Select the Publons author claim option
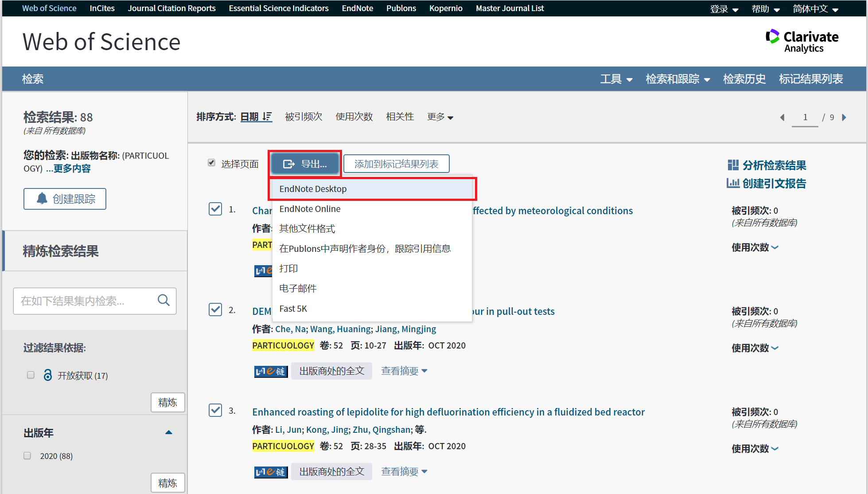Screen dimensions: 868x494 tap(372, 249)
